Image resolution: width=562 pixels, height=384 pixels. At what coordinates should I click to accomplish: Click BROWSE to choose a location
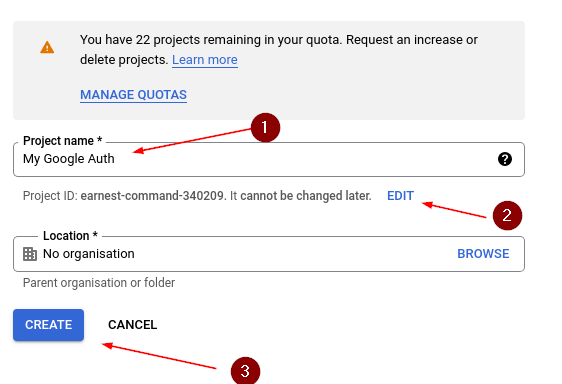(x=483, y=254)
